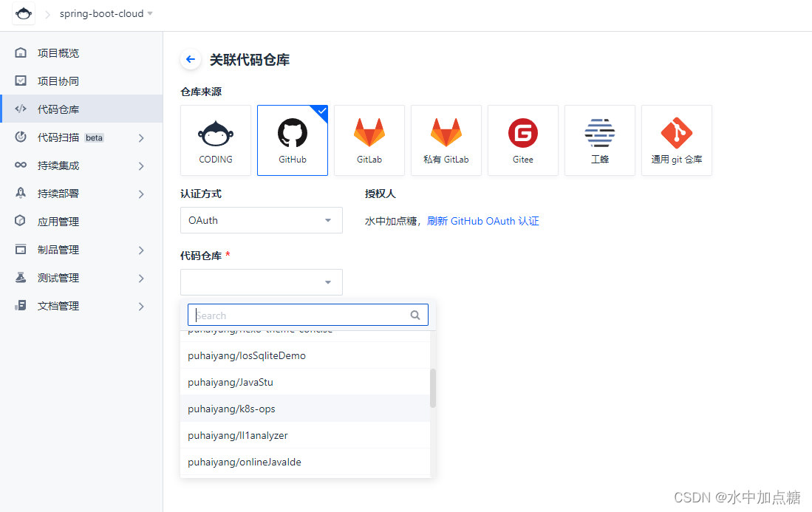The image size is (812, 512).
Task: Open 项目协同 in the sidebar
Action: [x=82, y=81]
